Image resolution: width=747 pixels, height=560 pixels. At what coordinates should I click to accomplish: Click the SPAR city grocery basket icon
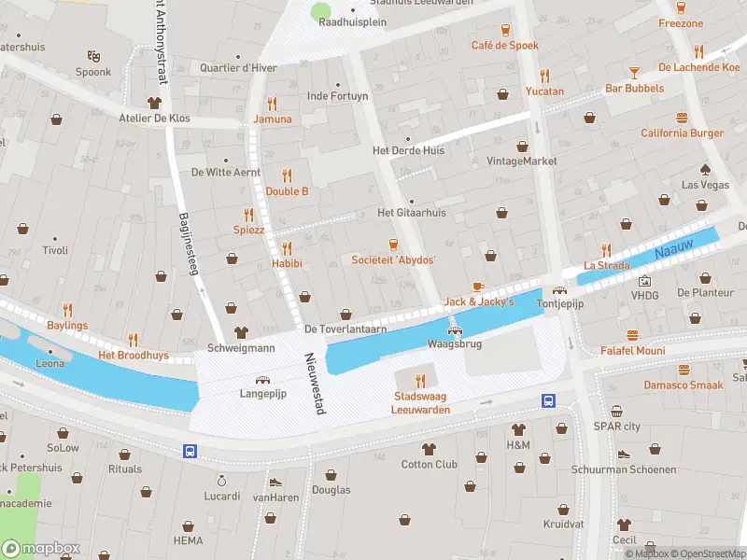pyautogui.click(x=616, y=411)
